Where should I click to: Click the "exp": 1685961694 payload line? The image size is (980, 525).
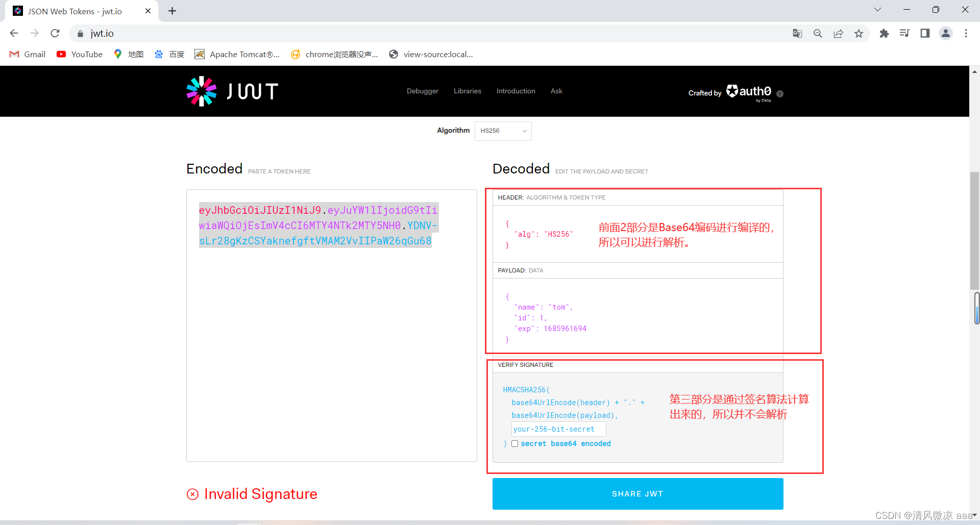[550, 329]
